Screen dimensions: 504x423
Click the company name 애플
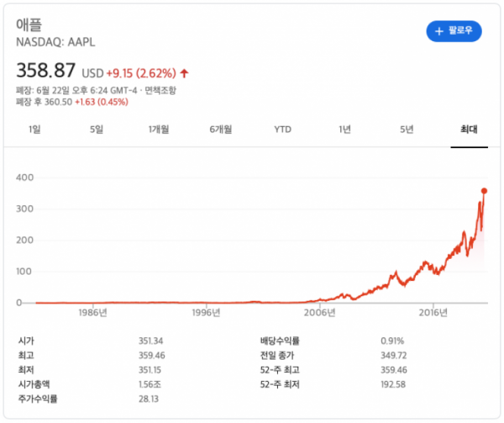(x=29, y=24)
